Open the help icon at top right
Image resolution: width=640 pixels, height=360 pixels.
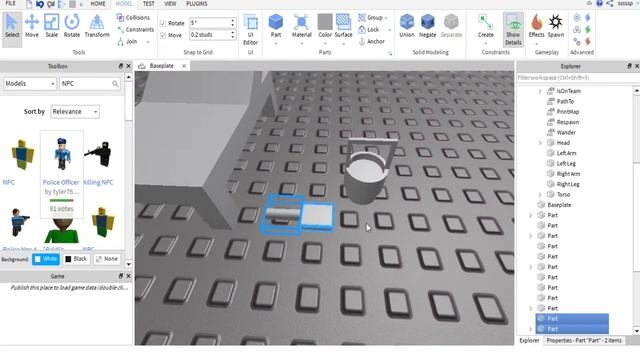pos(599,4)
